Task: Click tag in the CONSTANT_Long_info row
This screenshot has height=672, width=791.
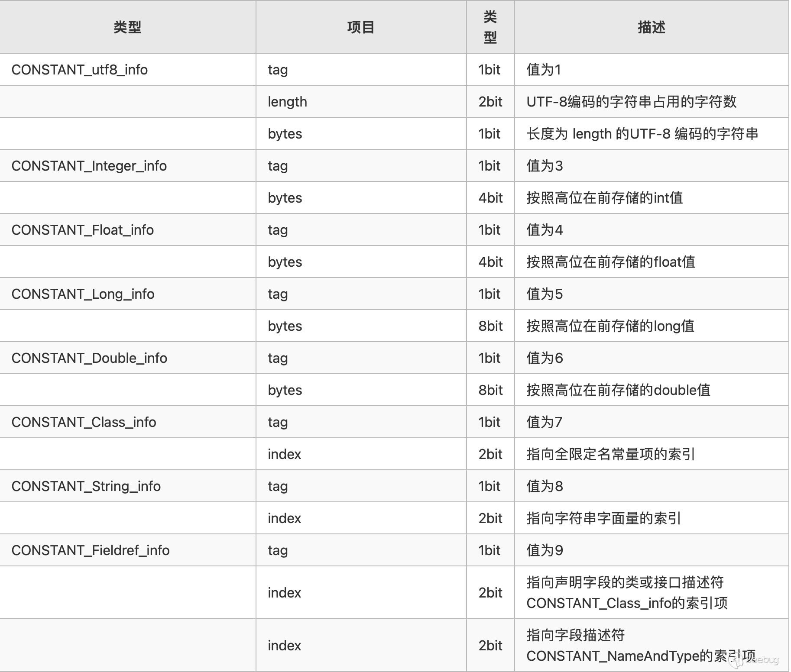Action: pyautogui.click(x=278, y=294)
